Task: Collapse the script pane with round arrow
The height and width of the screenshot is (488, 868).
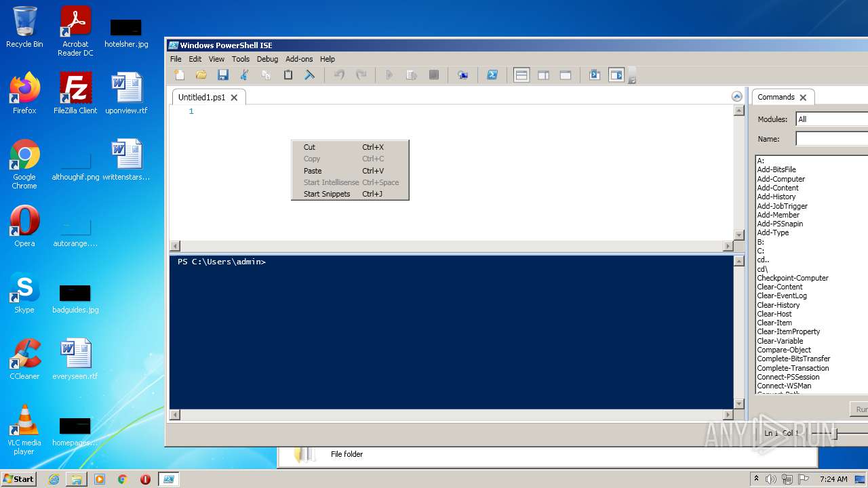Action: [x=737, y=97]
